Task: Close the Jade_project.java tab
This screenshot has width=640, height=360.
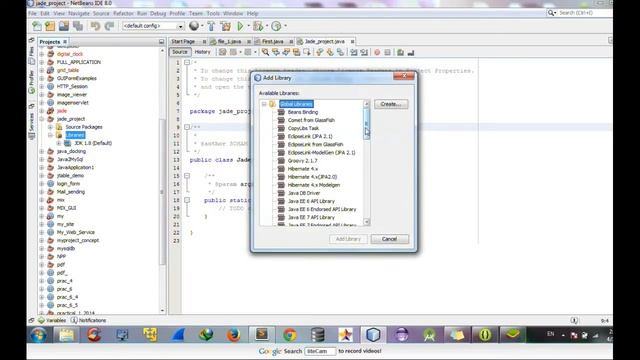Action: 352,42
